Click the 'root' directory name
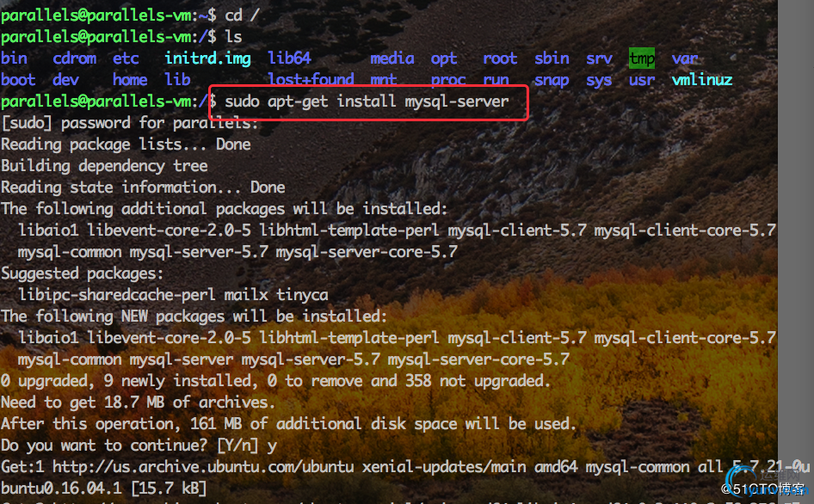Image resolution: width=814 pixels, height=504 pixels. point(500,58)
